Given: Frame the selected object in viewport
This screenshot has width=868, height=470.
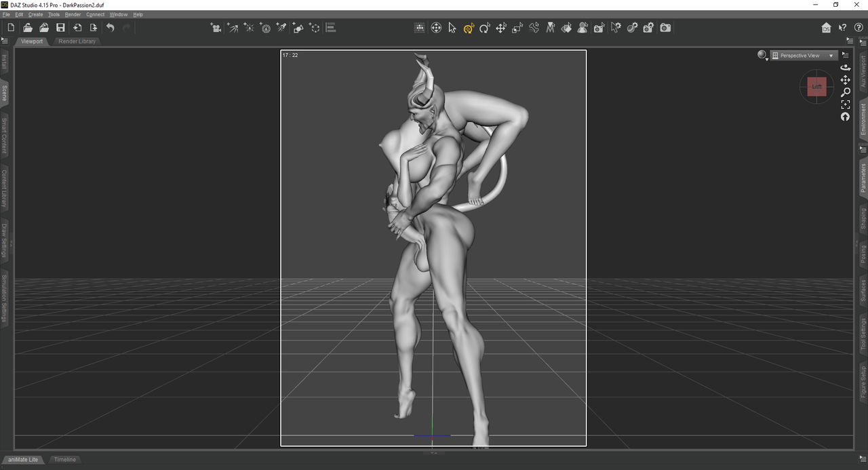Looking at the screenshot, I should tap(845, 104).
